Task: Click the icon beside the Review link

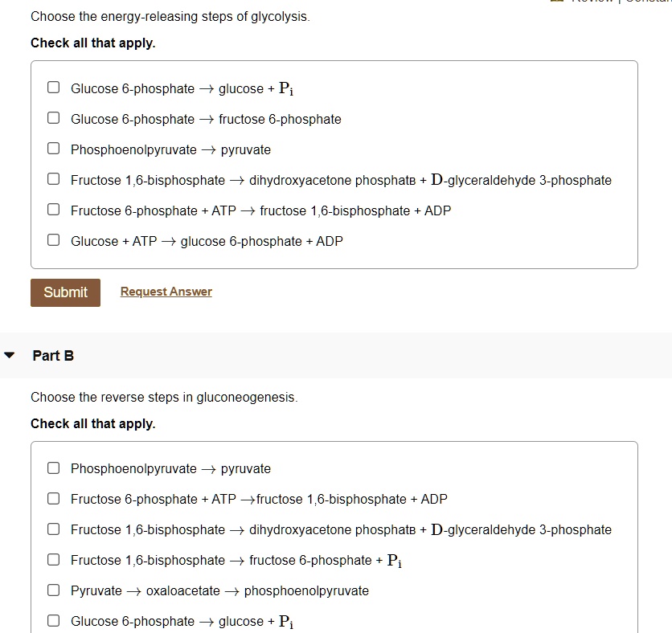Action: (x=558, y=2)
